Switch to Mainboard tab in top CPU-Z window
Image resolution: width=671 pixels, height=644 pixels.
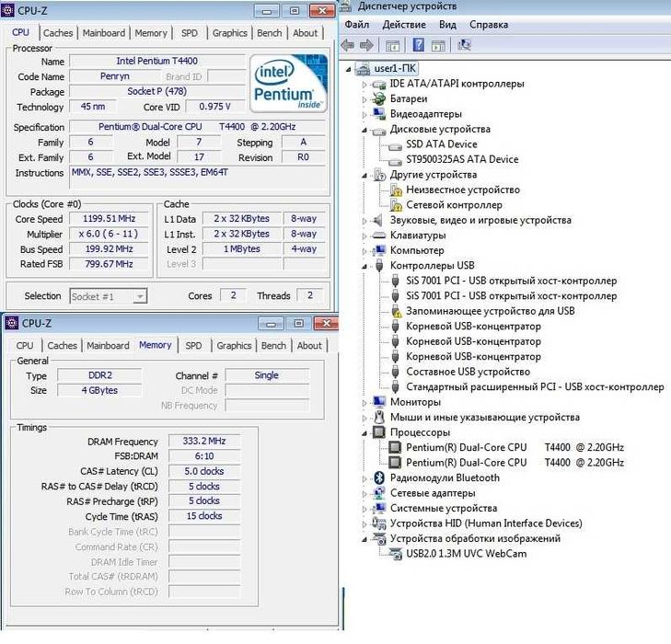pyautogui.click(x=104, y=33)
